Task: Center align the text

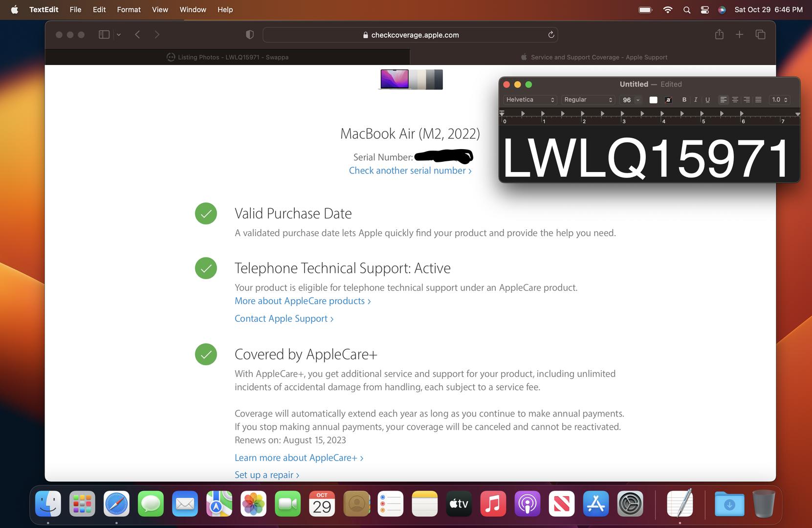Action: [x=735, y=100]
